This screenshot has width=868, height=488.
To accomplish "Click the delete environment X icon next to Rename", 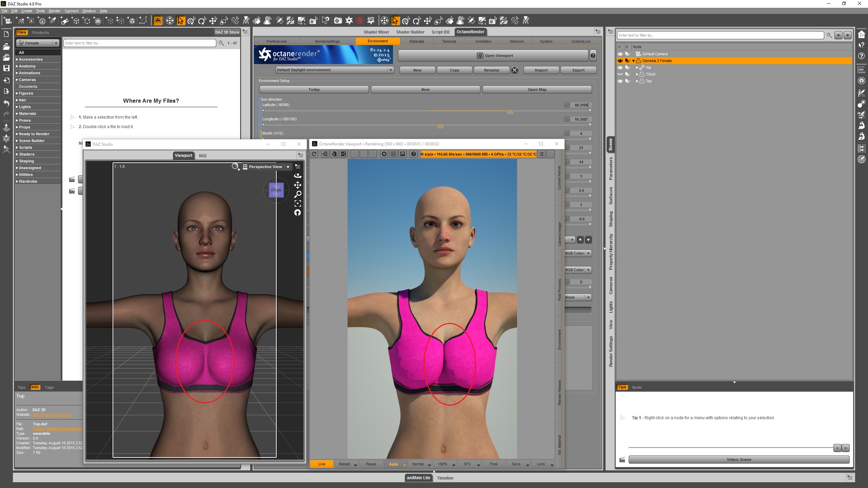I will 515,70.
